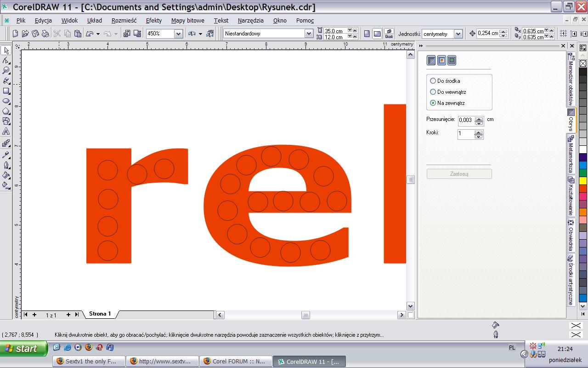Screen dimensions: 588x368
Task: Select the "Do wewnątrz" radio option
Action: point(433,92)
